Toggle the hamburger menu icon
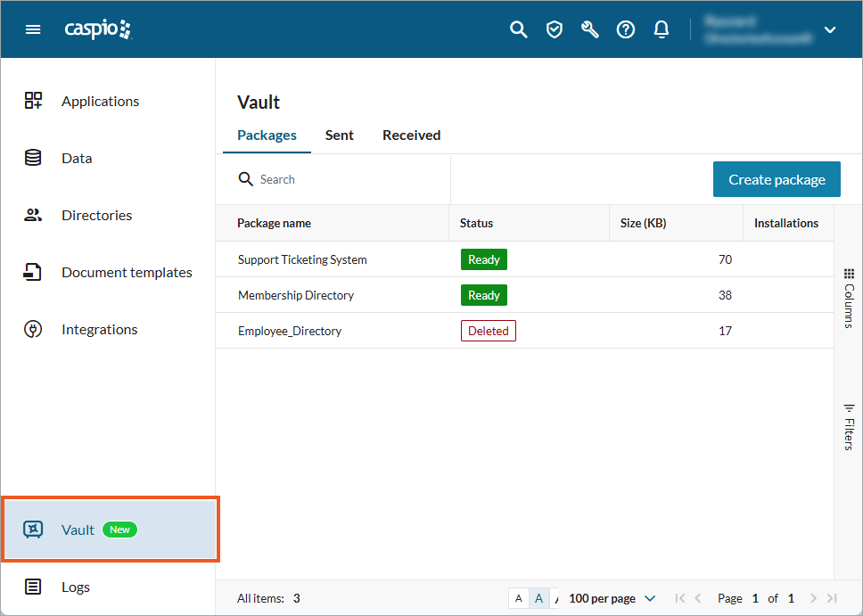The width and height of the screenshot is (863, 616). 33,29
